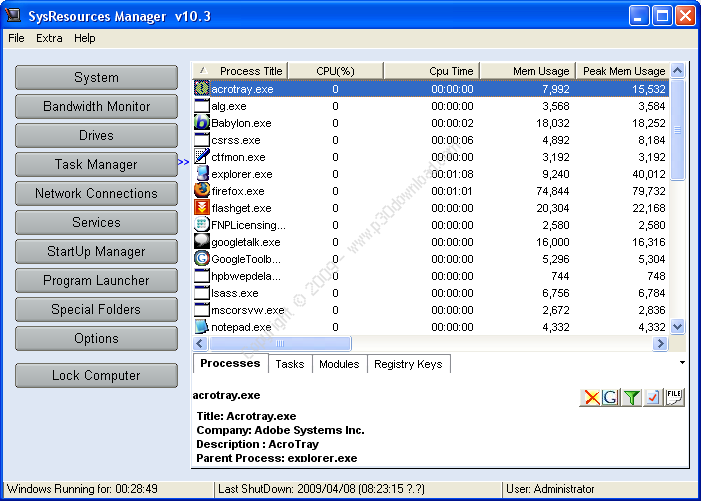Click the SysResources Manager title bar icon
The image size is (701, 501).
tap(13, 16)
